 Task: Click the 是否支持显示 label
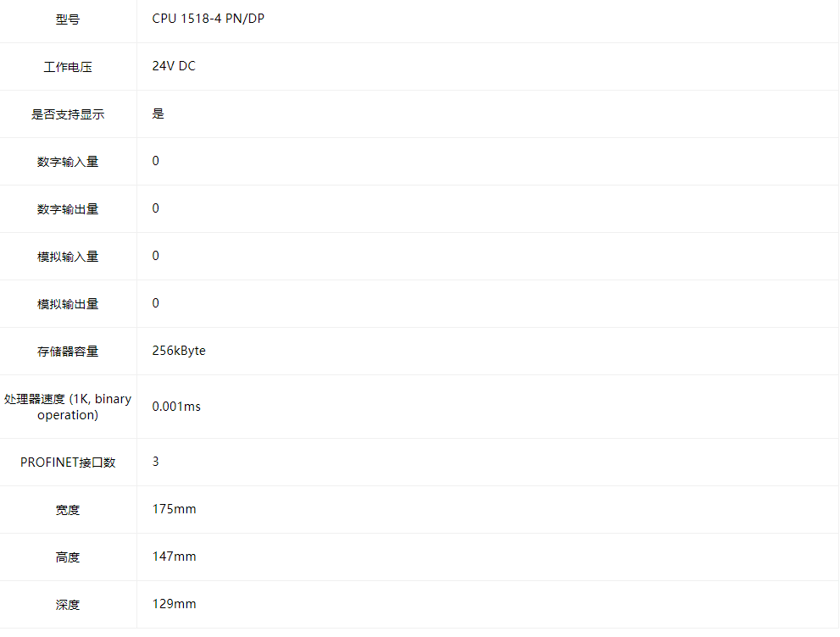(68, 114)
